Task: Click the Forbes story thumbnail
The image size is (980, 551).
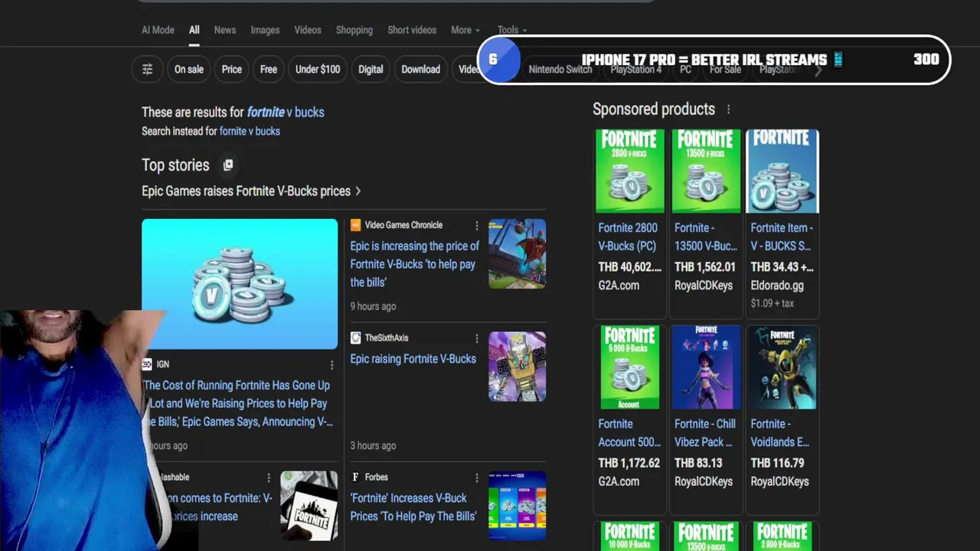Action: click(518, 506)
